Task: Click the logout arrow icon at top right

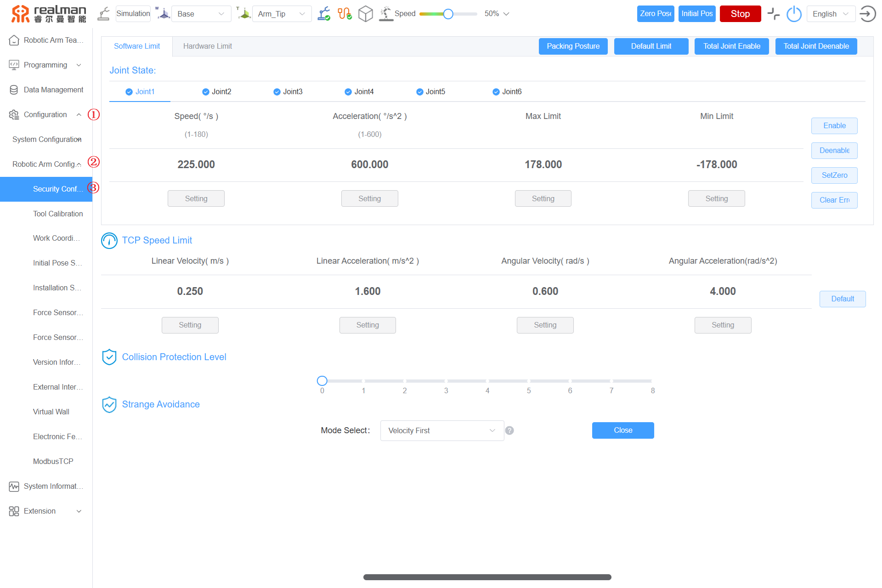Action: click(867, 14)
